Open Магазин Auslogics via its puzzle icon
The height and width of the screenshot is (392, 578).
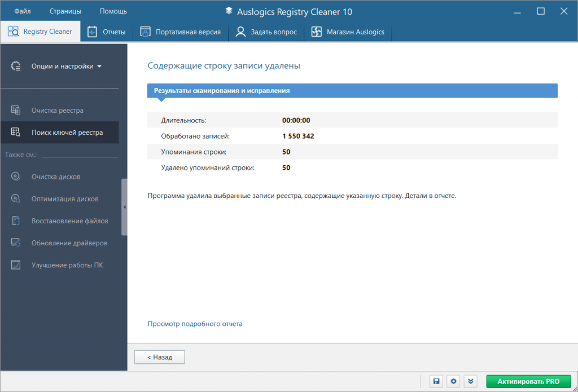(317, 32)
